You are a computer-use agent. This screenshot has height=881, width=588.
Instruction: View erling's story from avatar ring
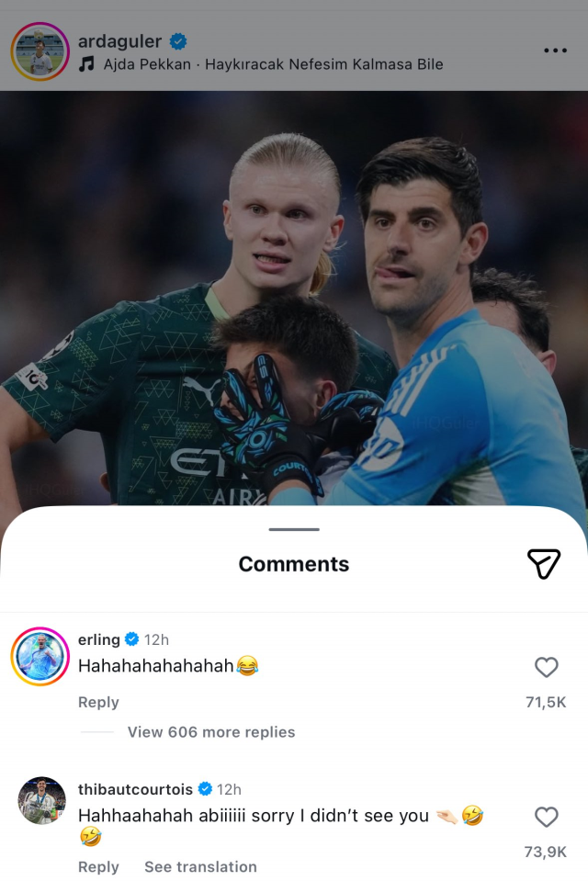pyautogui.click(x=40, y=656)
